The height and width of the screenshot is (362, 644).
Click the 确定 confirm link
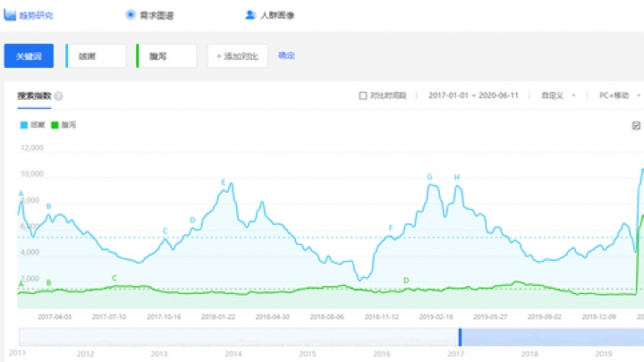[286, 55]
